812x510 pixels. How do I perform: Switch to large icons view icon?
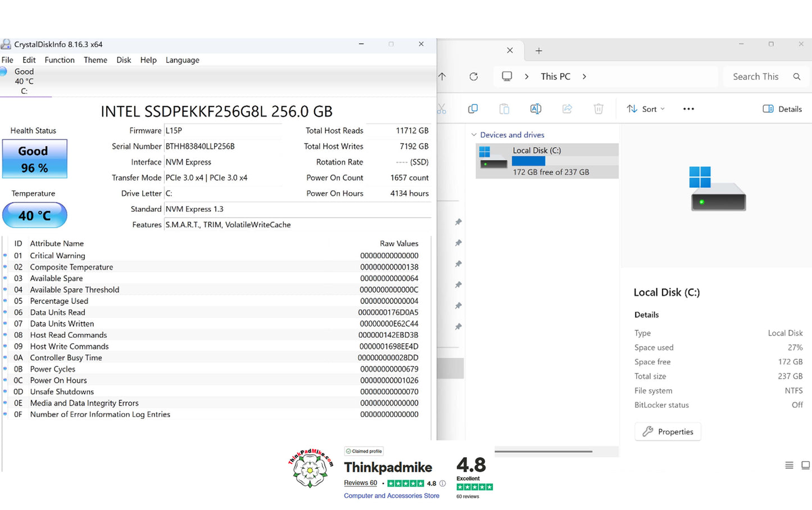[805, 465]
